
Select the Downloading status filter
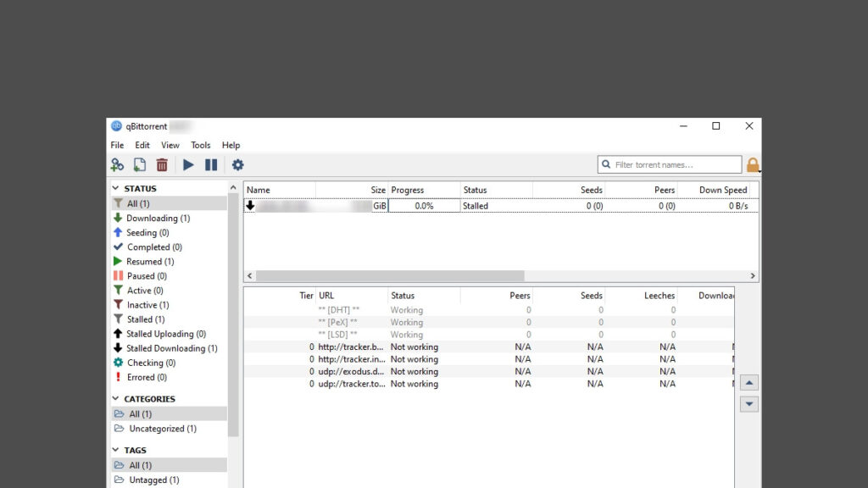(x=157, y=218)
